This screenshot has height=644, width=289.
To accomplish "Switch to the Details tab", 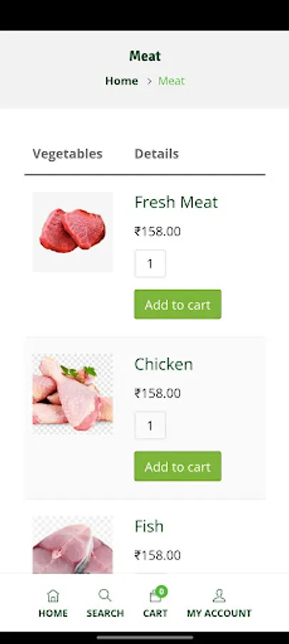I will pyautogui.click(x=157, y=154).
